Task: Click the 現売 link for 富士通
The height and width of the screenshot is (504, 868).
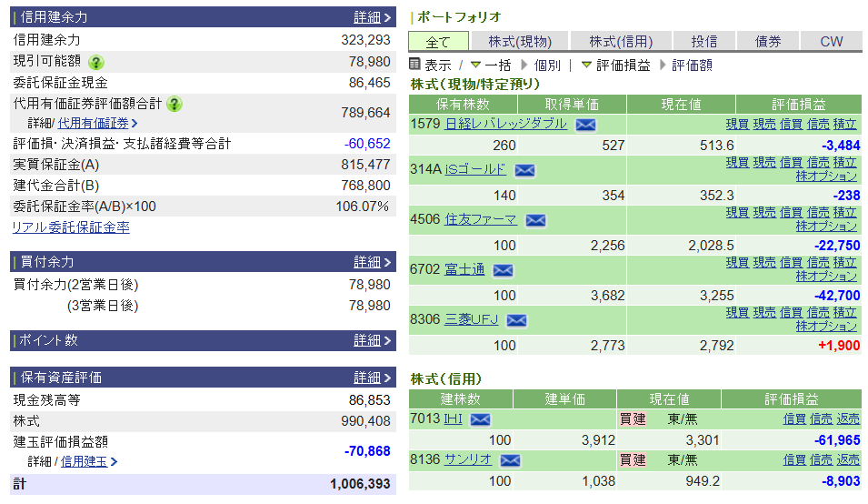Action: pos(764,262)
